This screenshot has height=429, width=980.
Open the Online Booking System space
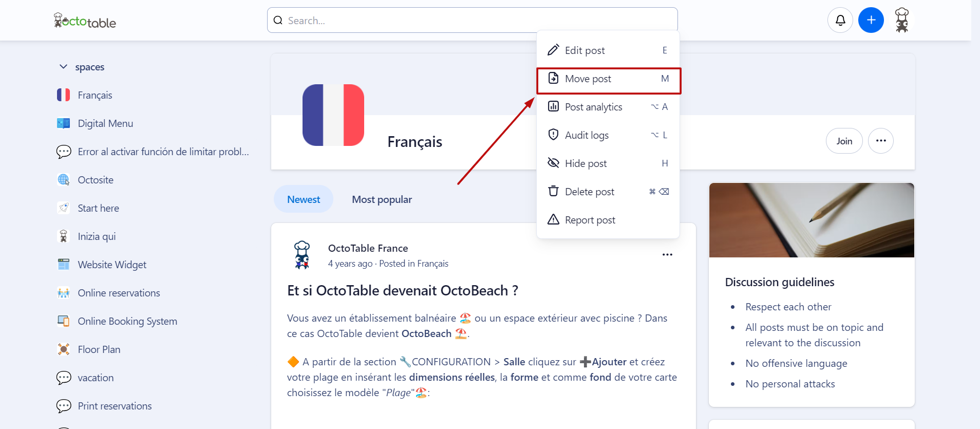pos(127,321)
